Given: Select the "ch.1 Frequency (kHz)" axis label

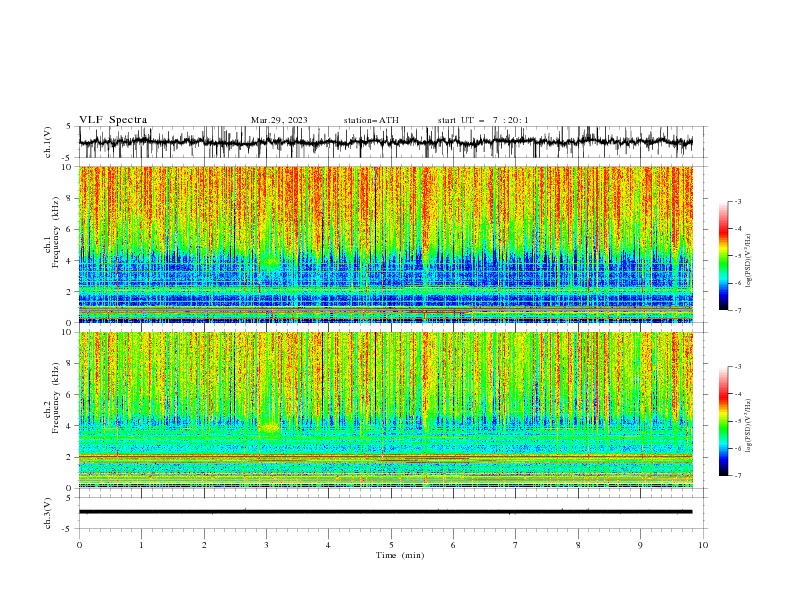Looking at the screenshot, I should click(54, 233).
